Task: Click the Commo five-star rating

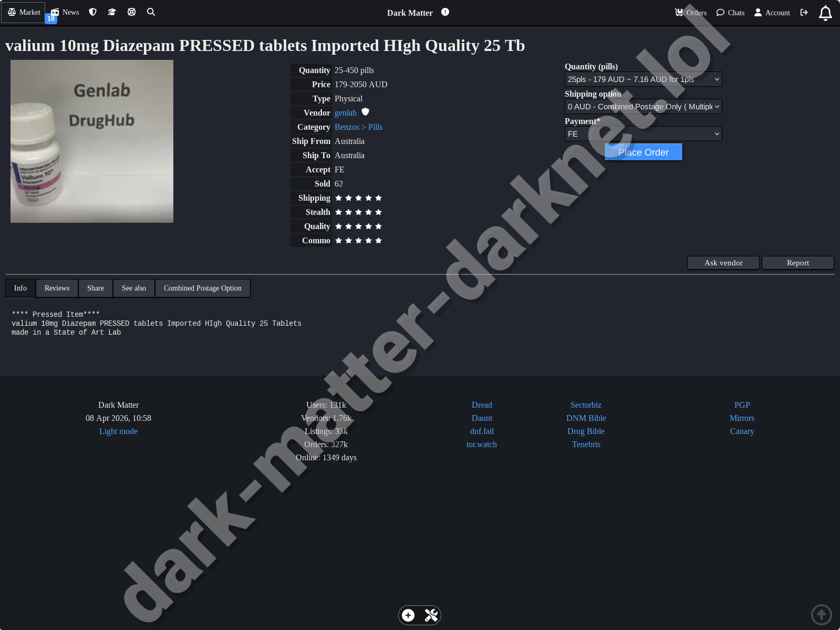Action: (x=358, y=241)
